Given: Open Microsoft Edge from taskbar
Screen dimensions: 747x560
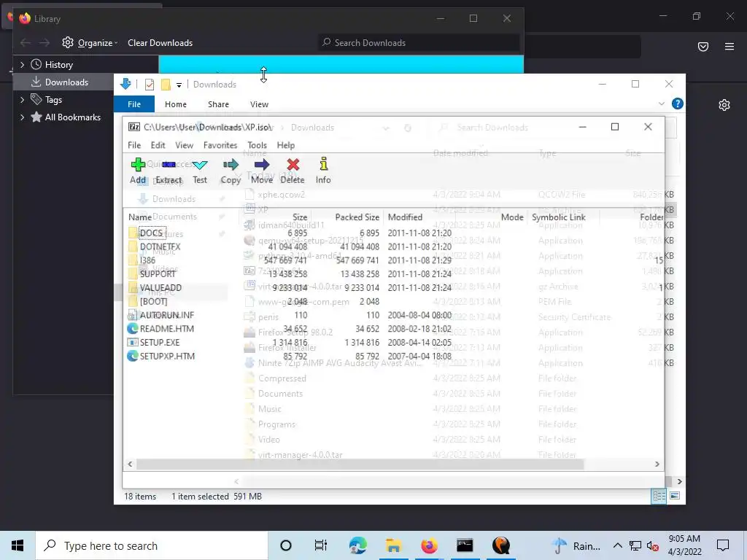Looking at the screenshot, I should [x=357, y=545].
